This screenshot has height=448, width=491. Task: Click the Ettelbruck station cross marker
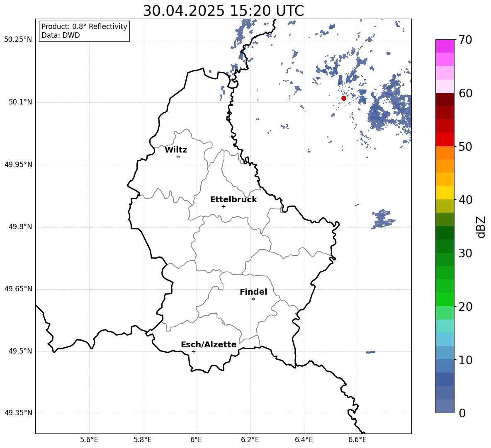(x=224, y=206)
